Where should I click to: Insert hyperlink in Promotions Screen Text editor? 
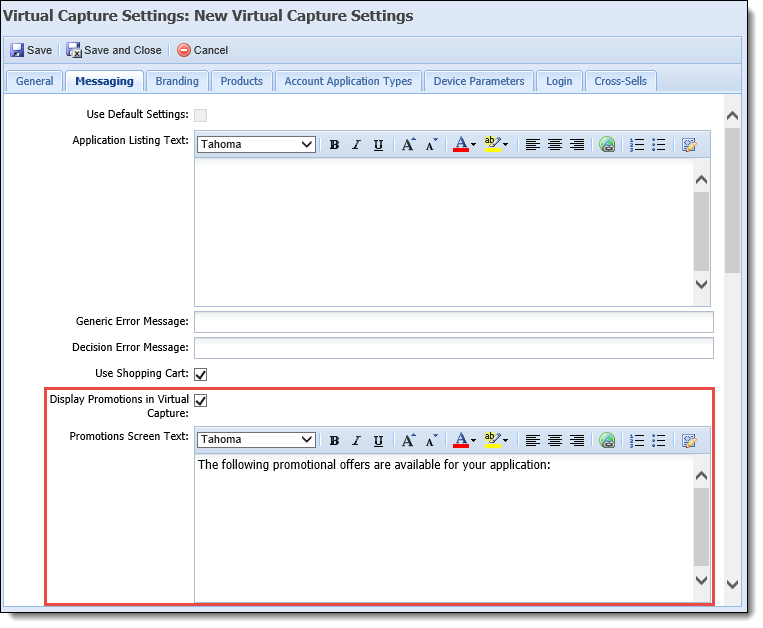(x=607, y=440)
